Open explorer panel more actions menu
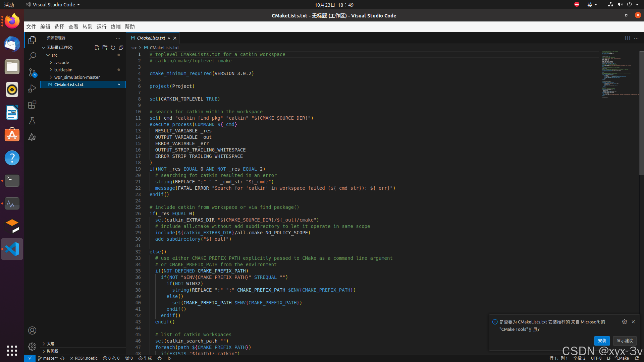 118,38
